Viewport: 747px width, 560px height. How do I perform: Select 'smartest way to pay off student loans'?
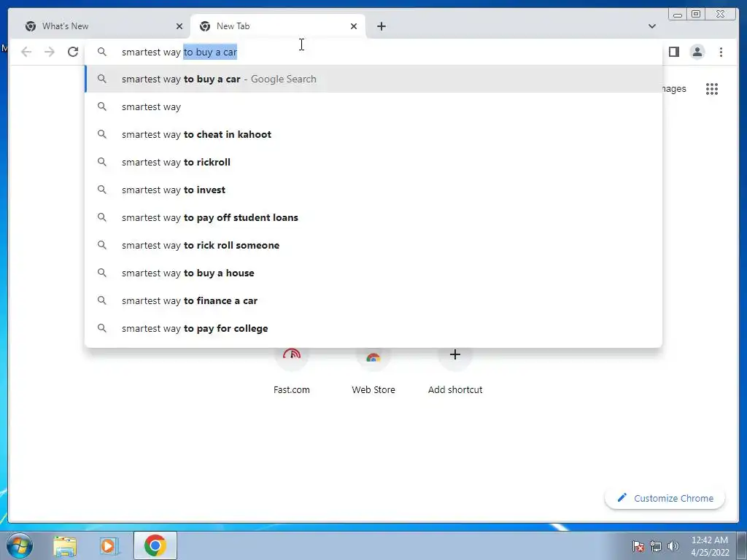[x=373, y=217]
